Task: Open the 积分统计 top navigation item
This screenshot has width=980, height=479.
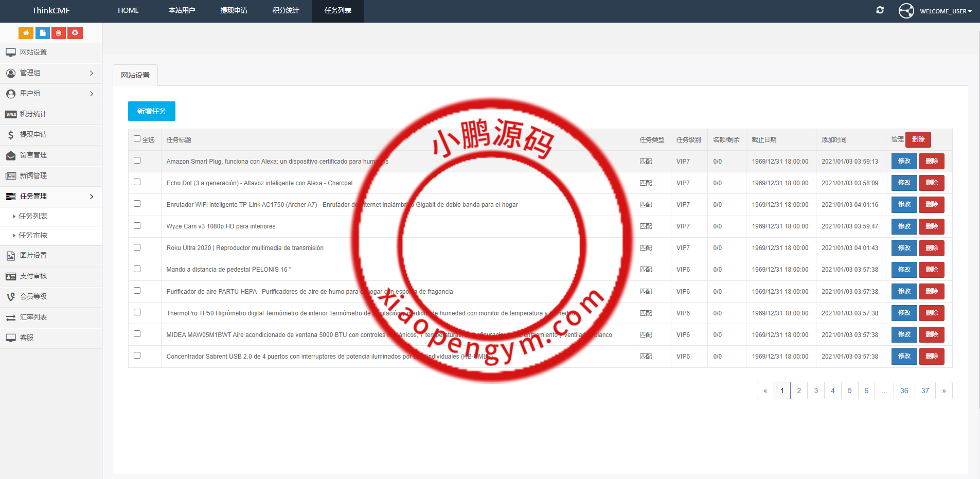Action: click(286, 11)
